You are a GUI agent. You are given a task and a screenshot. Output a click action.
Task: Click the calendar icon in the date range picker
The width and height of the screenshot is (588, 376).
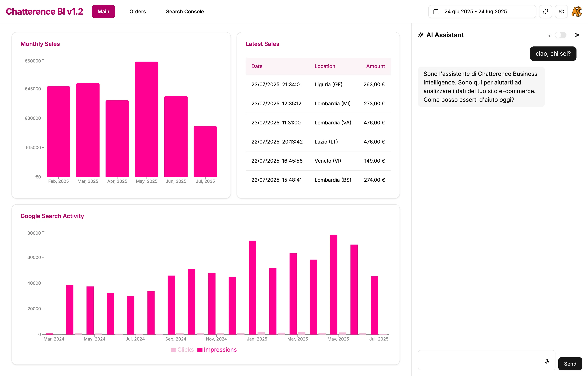pos(436,12)
